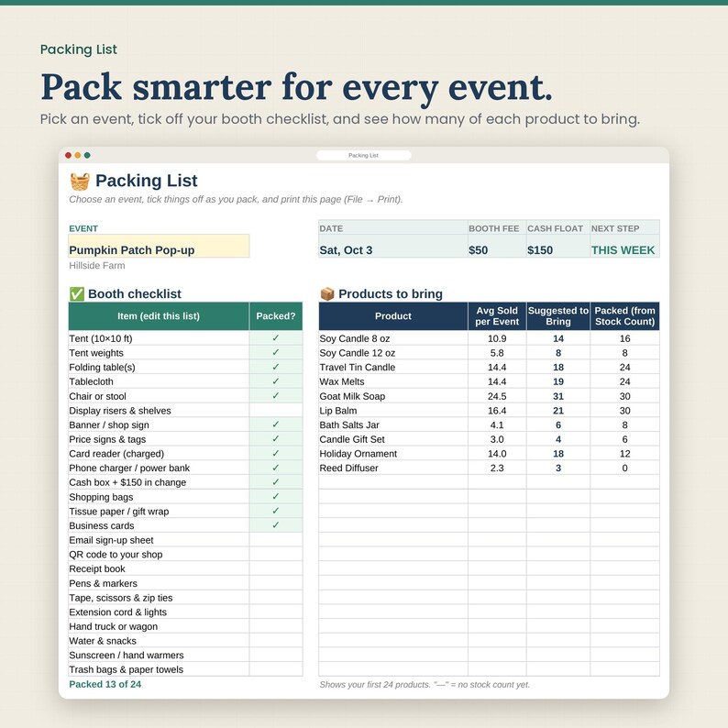Click the red window dot
Screen dimensions: 728x728
click(68, 155)
